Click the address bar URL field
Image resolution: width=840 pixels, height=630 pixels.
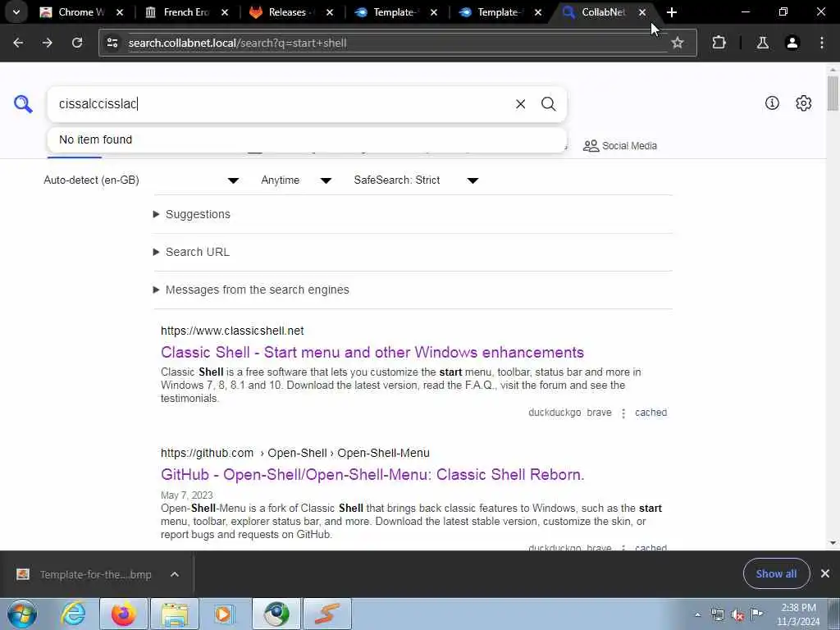[x=396, y=43]
